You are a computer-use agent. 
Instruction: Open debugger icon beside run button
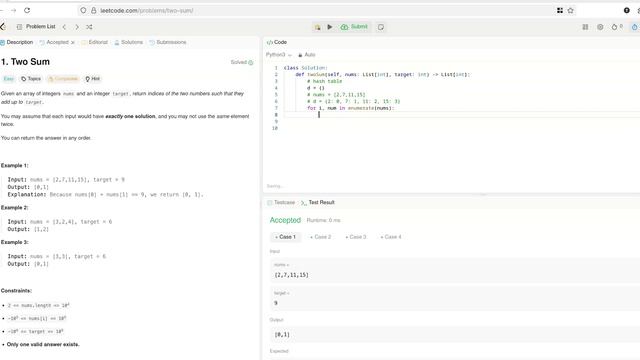point(317,27)
